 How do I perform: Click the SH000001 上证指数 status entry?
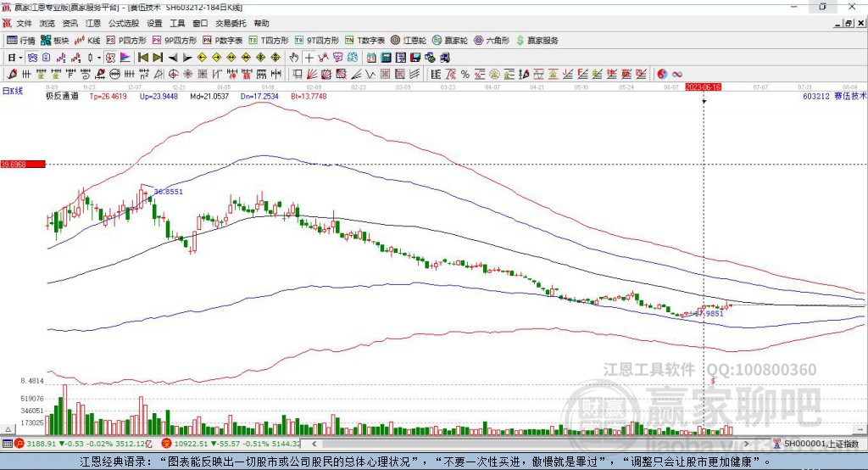click(821, 444)
